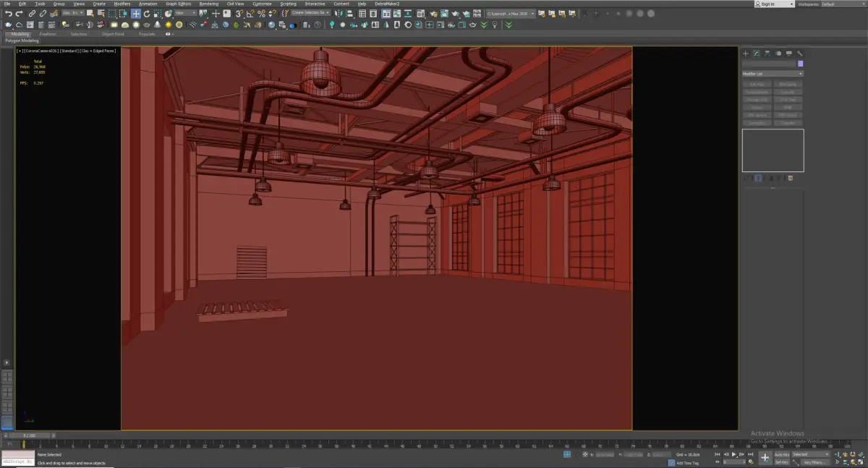Click the Rectangular Selection Region icon
This screenshot has height=468, width=868.
click(112, 13)
